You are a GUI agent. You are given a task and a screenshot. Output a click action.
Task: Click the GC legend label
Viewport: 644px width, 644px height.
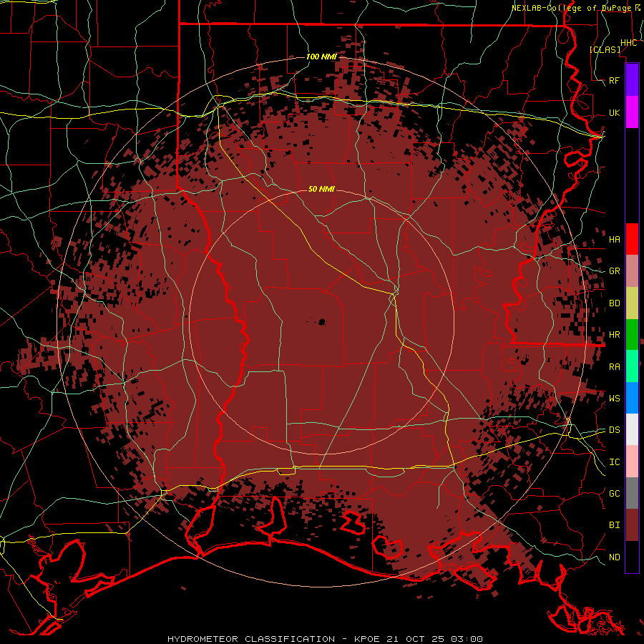(614, 494)
